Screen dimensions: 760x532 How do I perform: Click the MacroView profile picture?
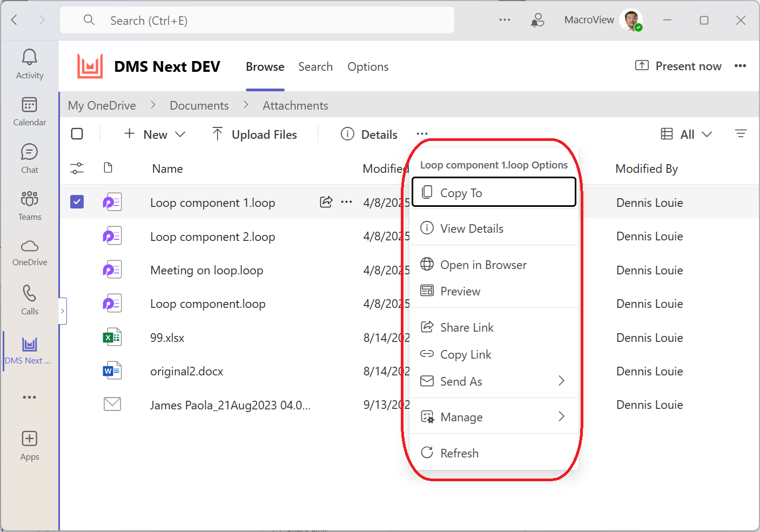[x=631, y=20]
